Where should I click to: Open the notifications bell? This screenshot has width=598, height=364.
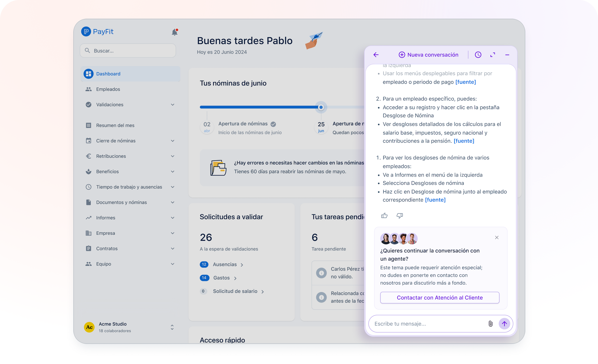pyautogui.click(x=175, y=32)
